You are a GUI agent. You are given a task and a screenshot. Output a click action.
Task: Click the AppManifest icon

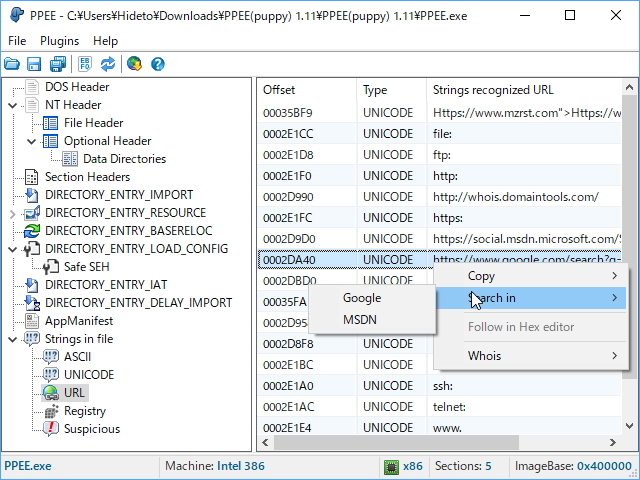(32, 321)
